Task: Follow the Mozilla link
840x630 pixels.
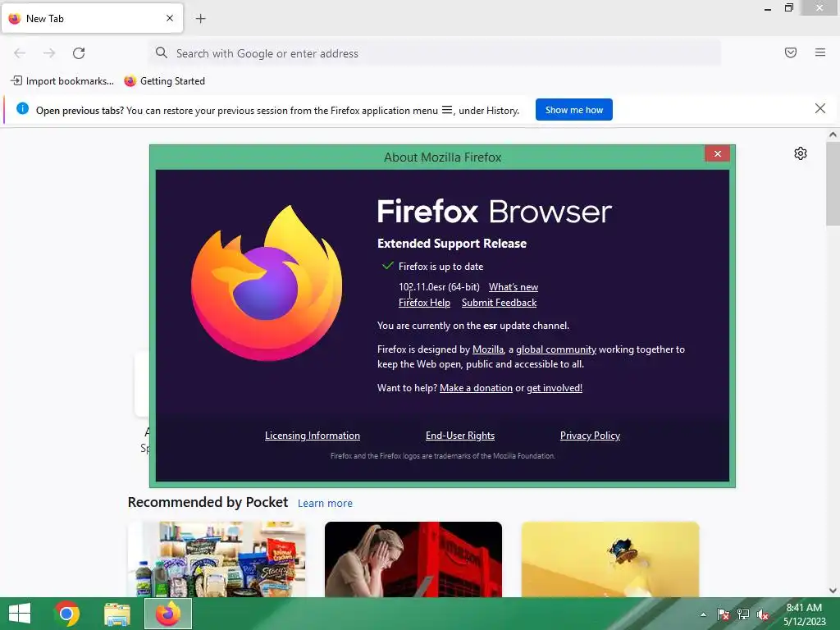Action: point(487,349)
